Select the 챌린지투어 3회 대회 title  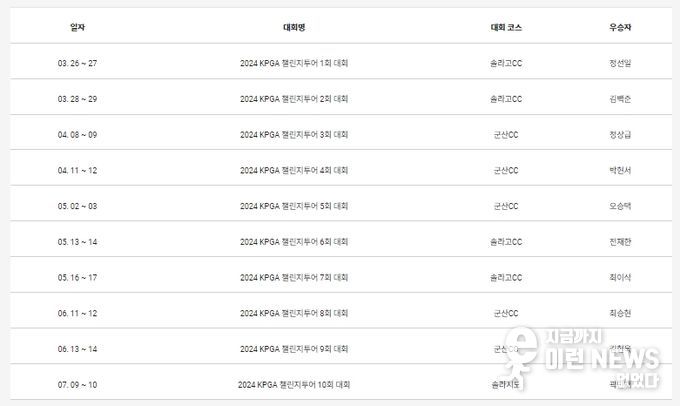coord(294,134)
